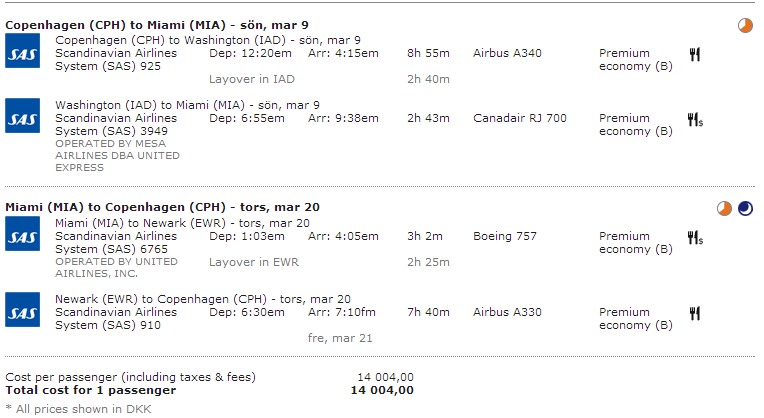The width and height of the screenshot is (764, 418).
Task: Click orange daytime icon on outbound header
Action: (745, 25)
